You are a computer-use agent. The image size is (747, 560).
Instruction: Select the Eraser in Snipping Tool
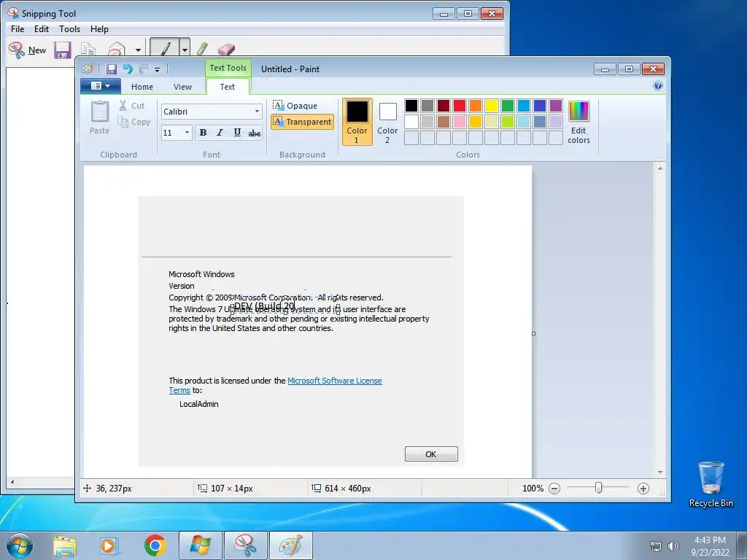226,49
